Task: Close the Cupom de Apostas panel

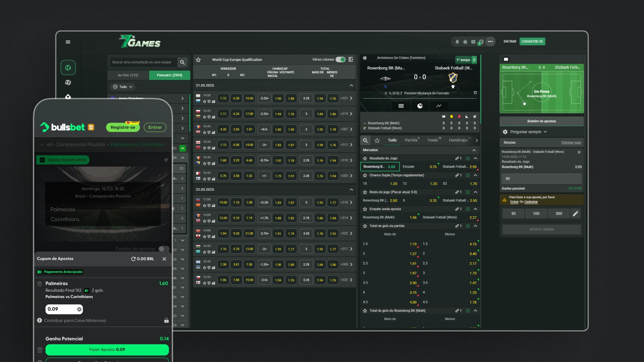Action: [164, 259]
